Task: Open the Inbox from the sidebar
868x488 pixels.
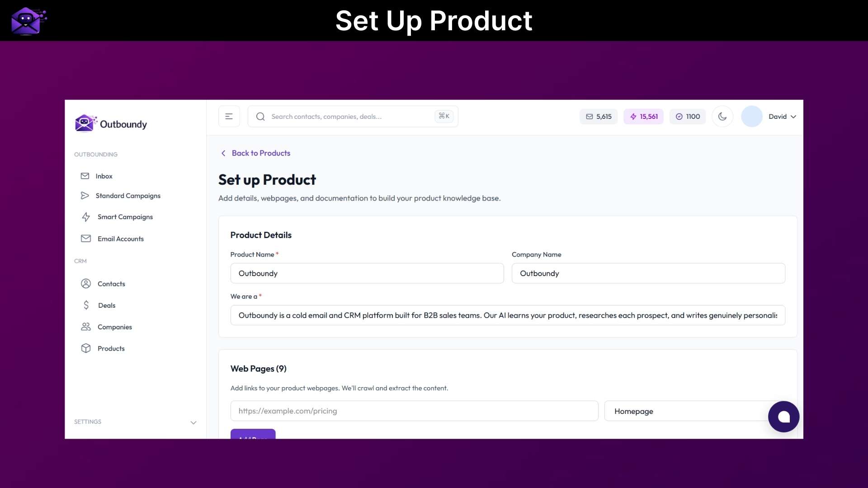Action: tap(104, 176)
